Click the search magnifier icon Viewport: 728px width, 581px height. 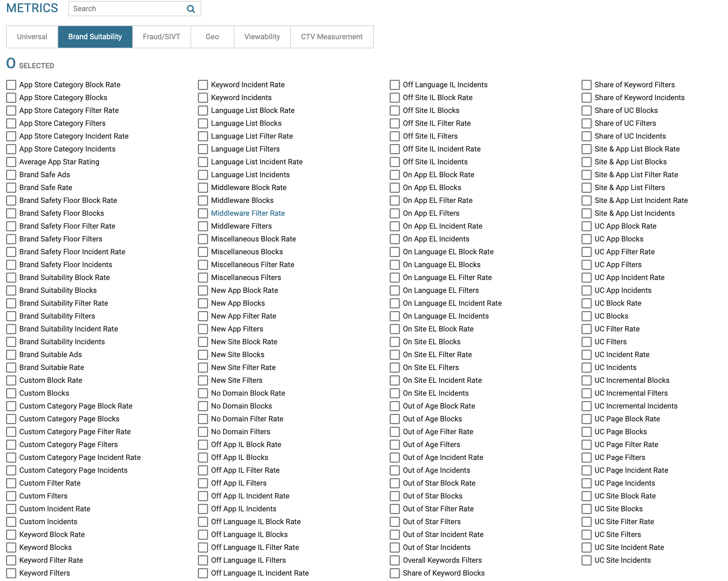point(191,9)
